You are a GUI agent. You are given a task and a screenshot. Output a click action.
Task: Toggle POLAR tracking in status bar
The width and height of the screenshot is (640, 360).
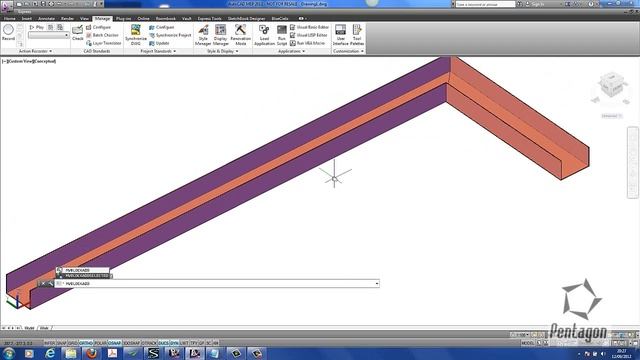pyautogui.click(x=100, y=343)
